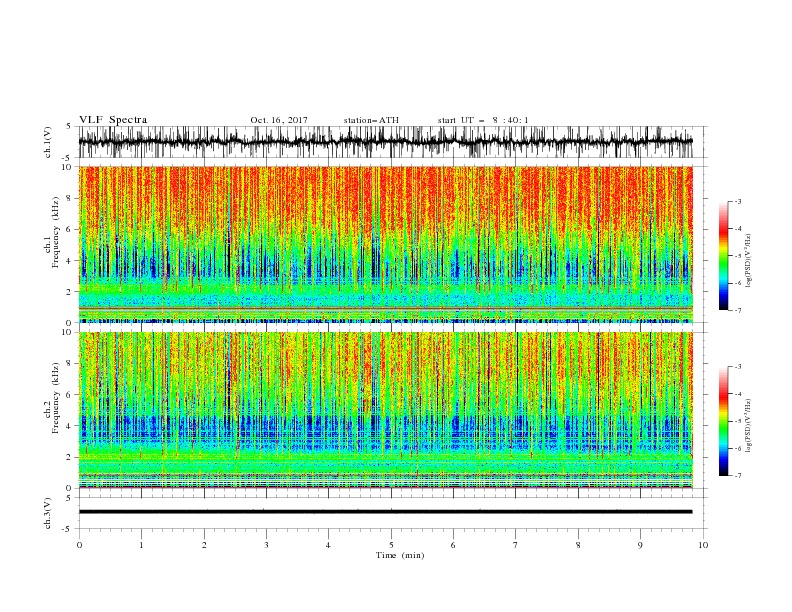This screenshot has height=612, width=792.
Task: Click the "Time (min)" axis label
Action: pos(400,555)
